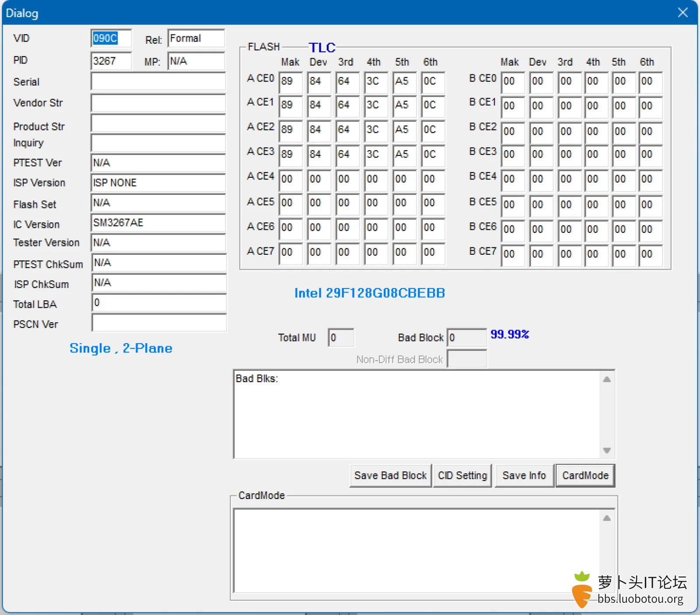
Task: Focus the PSCN Ver field
Action: (x=159, y=323)
